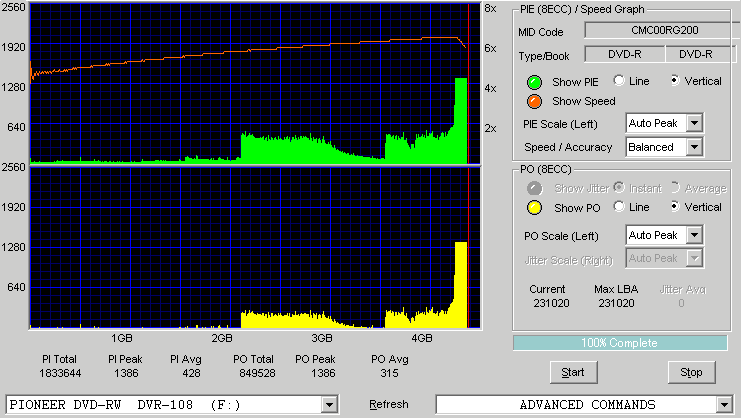
Task: Click the Start button
Action: 573,373
